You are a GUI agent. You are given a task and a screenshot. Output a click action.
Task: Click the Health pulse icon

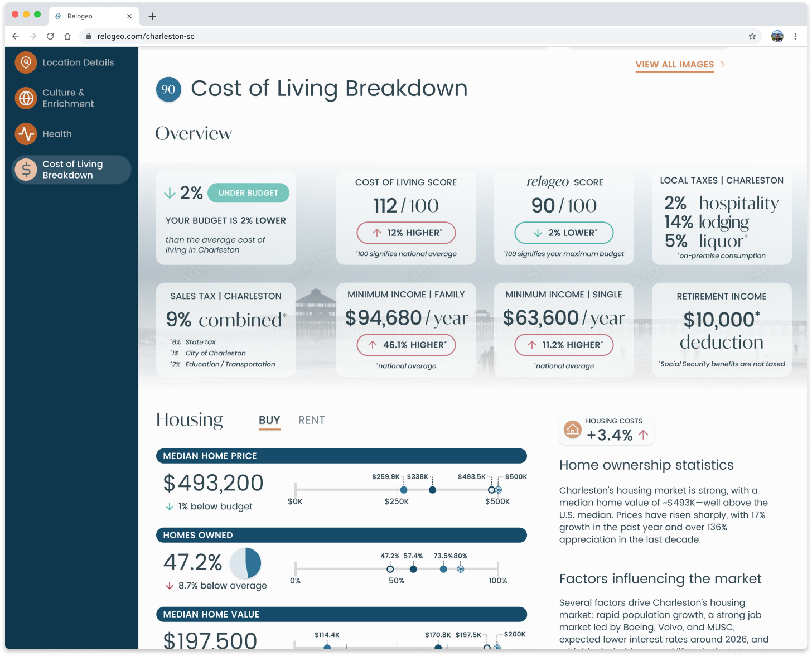26,134
